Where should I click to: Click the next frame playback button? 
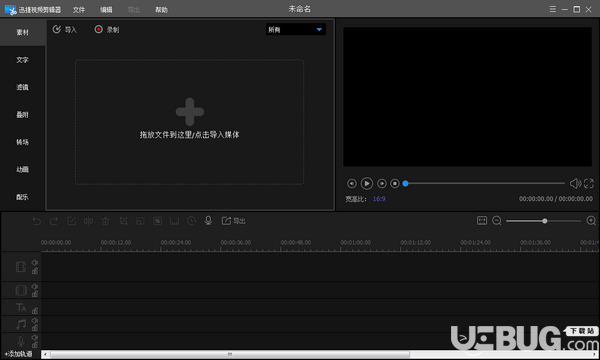(382, 184)
